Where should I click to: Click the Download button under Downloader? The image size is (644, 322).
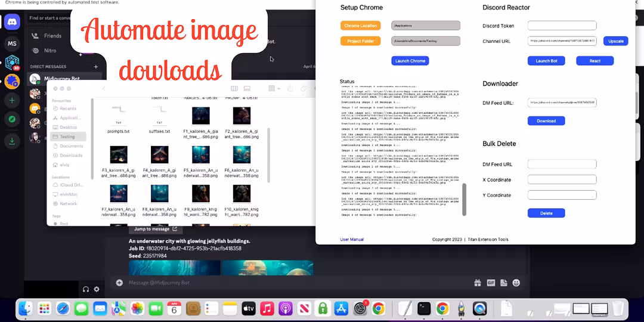(x=546, y=120)
